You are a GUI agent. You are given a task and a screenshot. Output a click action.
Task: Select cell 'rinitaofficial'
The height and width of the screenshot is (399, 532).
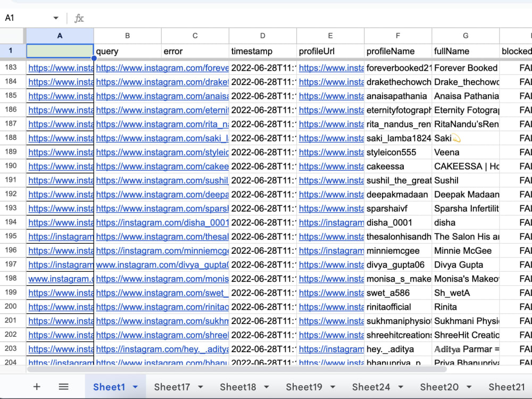(397, 307)
